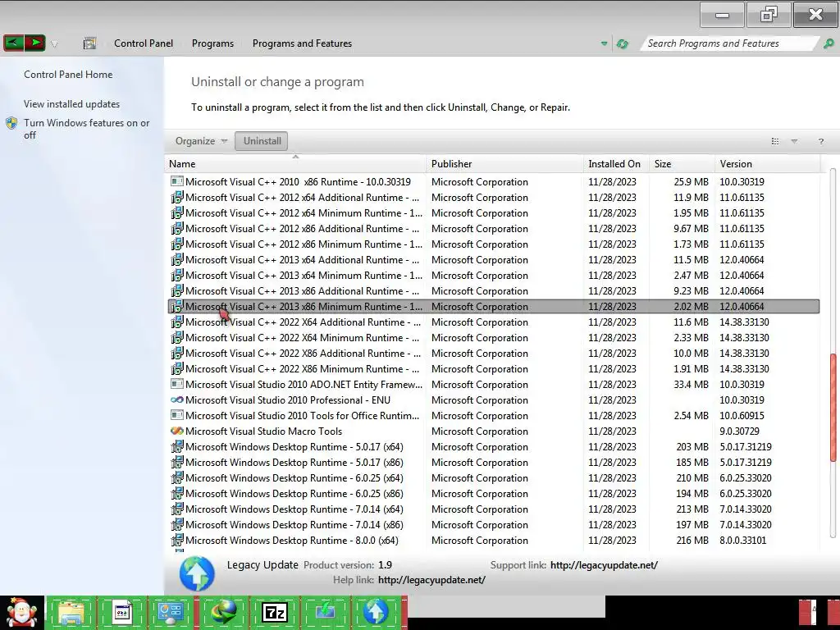The image size is (840, 630).
Task: Refresh the Programs and Features list
Action: pyautogui.click(x=623, y=43)
